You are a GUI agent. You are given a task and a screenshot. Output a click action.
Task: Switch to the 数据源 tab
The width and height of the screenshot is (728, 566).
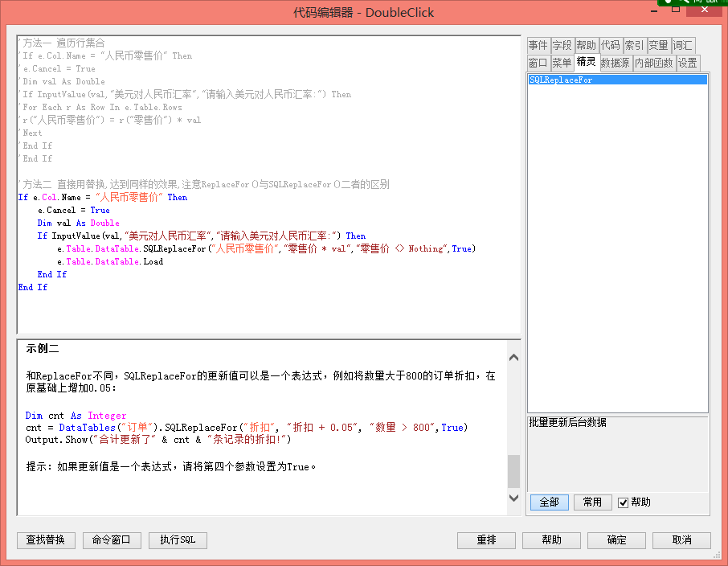click(615, 63)
